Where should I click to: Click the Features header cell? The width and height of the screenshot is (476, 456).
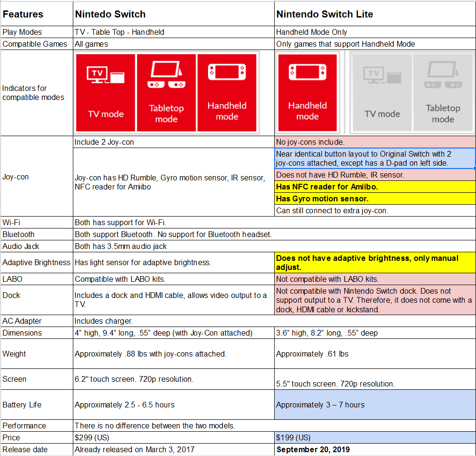pyautogui.click(x=21, y=14)
